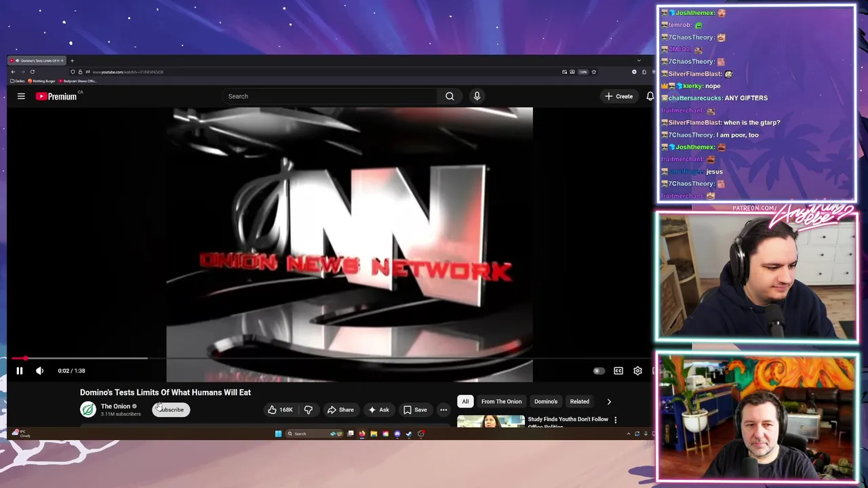
Task: Open YouTube guide hamburger menu
Action: (21, 96)
